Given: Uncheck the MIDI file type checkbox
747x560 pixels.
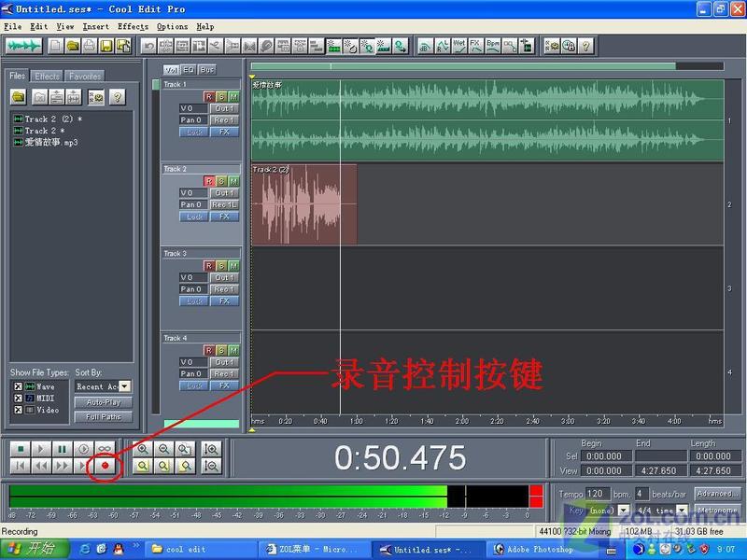Looking at the screenshot, I should pyautogui.click(x=18, y=398).
